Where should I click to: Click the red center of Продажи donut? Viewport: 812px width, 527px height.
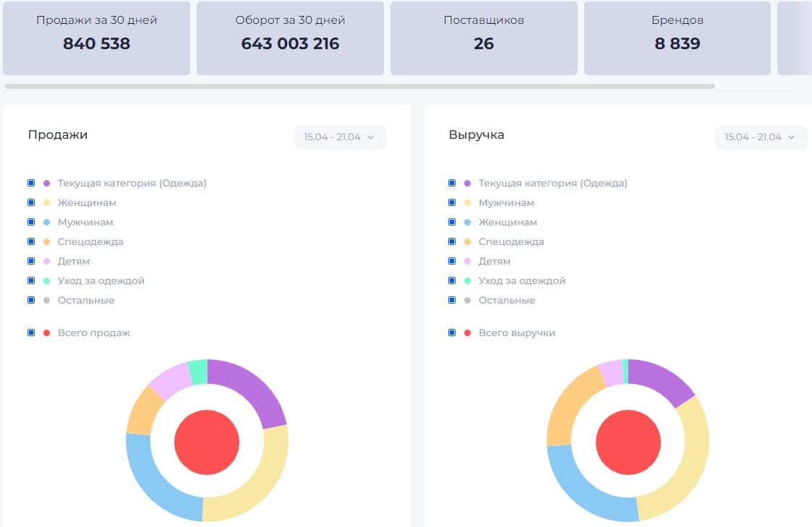pos(207,442)
